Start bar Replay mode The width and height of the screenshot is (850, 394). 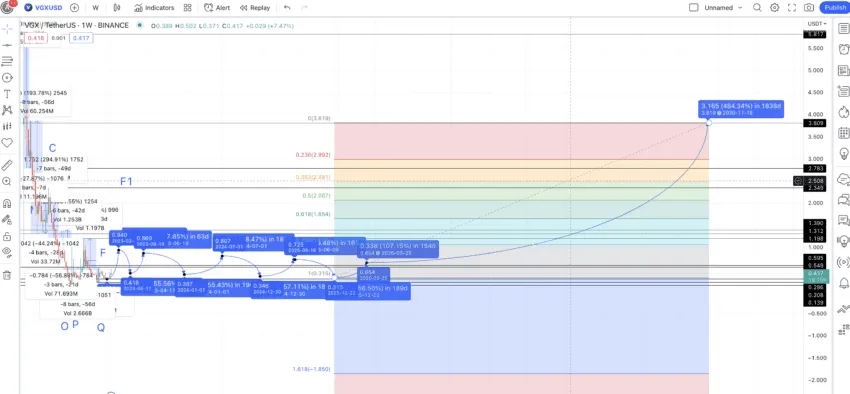pos(255,8)
